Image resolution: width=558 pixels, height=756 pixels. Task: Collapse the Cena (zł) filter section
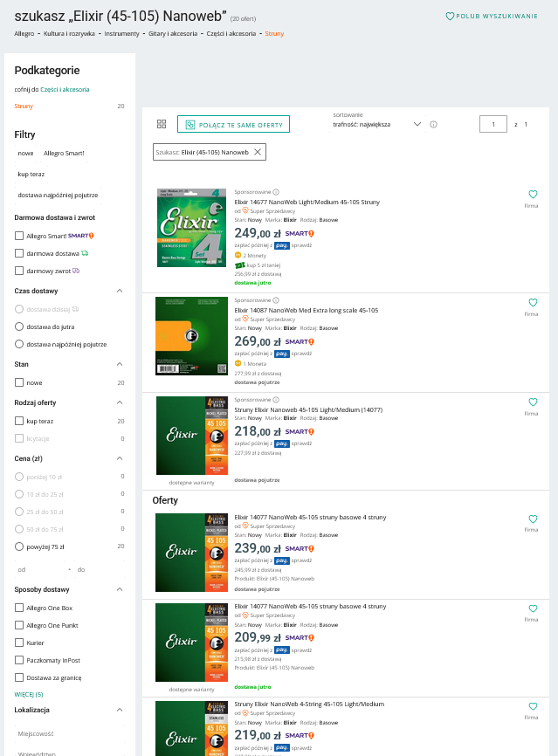[x=120, y=458]
